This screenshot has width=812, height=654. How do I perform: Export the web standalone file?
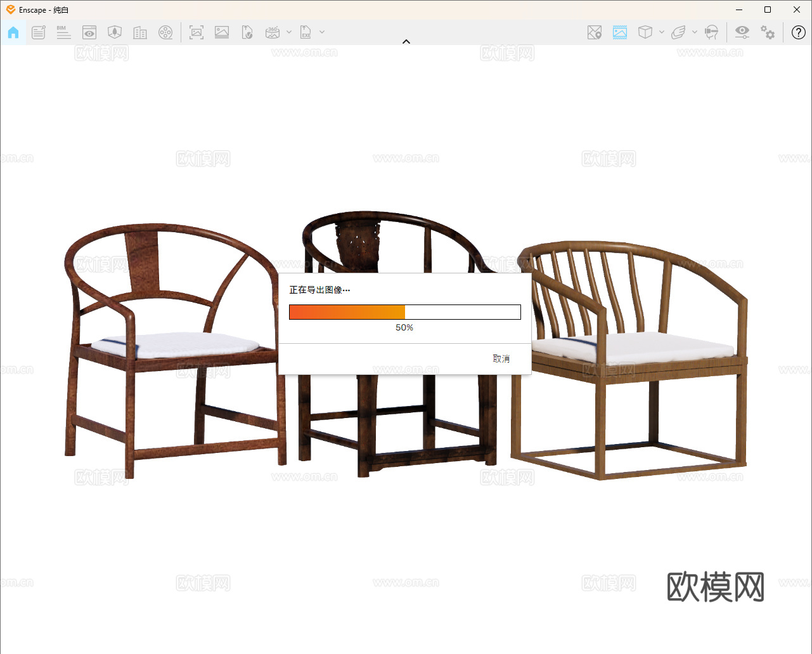[247, 32]
